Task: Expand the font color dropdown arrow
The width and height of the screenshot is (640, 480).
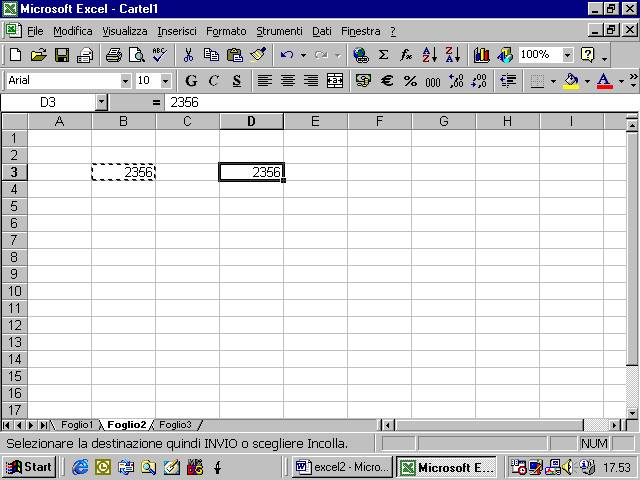Action: [621, 81]
